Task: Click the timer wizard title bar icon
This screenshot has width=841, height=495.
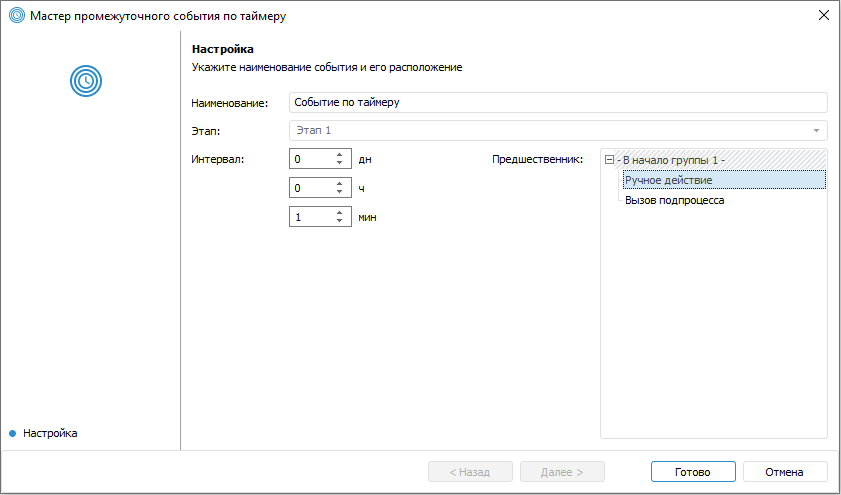Action: coord(16,15)
